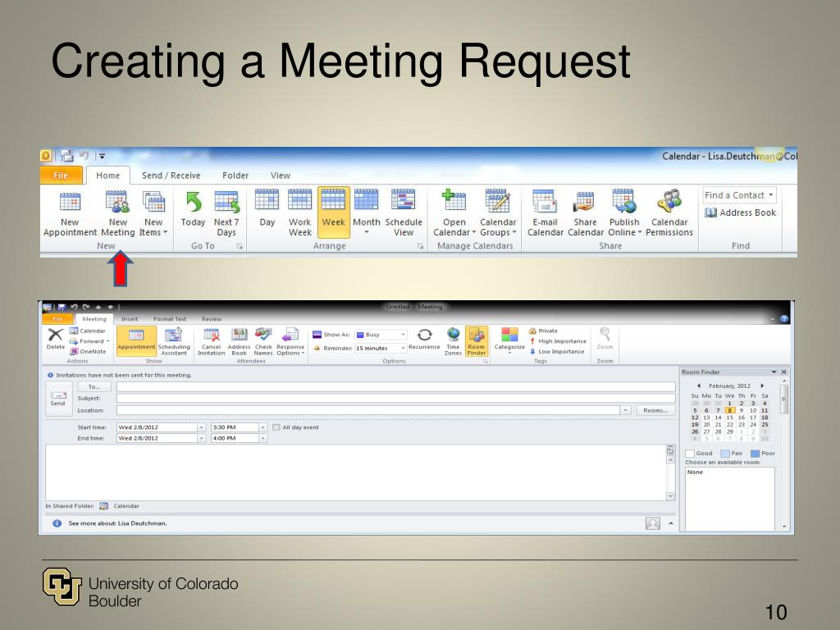Open the Scheduling Assistant
The image size is (840, 630).
pyautogui.click(x=174, y=342)
